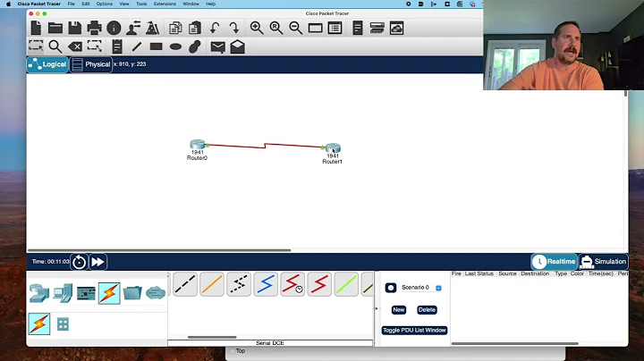Select the Multiuser Connection cloud category
The height and width of the screenshot is (361, 644).
pyautogui.click(x=156, y=293)
